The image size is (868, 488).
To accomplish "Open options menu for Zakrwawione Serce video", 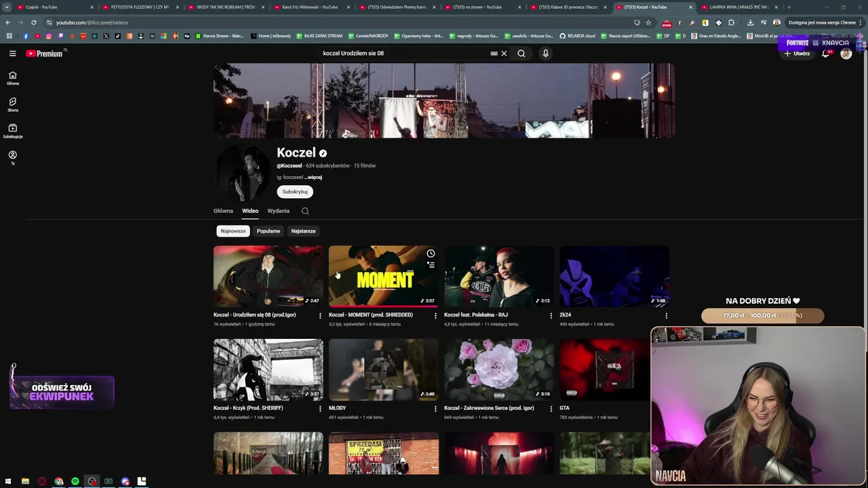I will (551, 409).
